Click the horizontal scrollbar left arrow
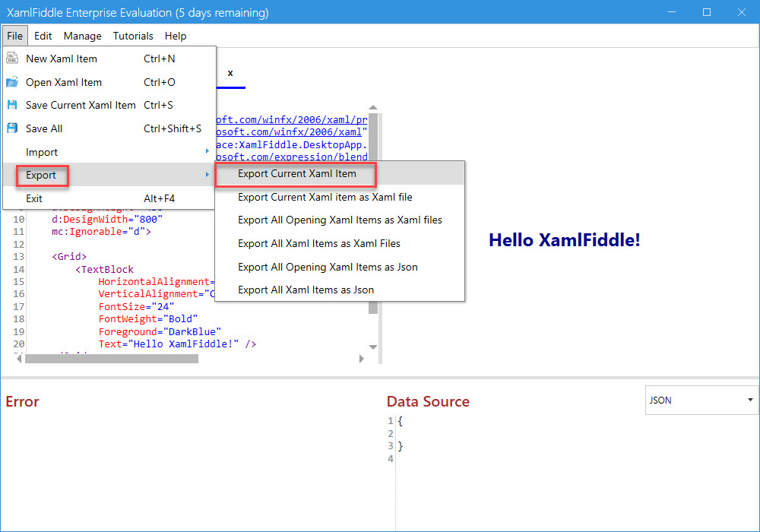The width and height of the screenshot is (760, 532). click(19, 359)
